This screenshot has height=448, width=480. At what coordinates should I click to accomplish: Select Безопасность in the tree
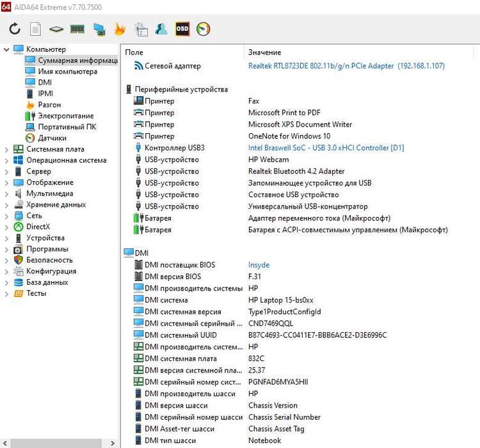coord(49,260)
